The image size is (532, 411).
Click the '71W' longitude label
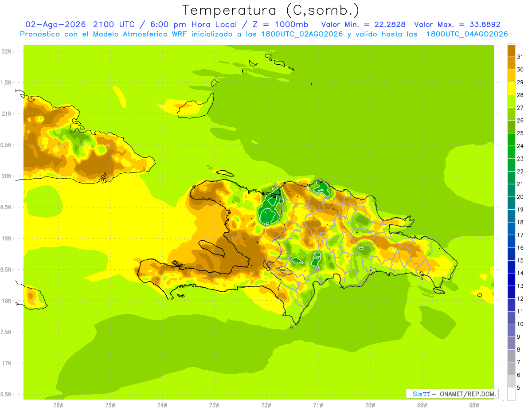318,405
